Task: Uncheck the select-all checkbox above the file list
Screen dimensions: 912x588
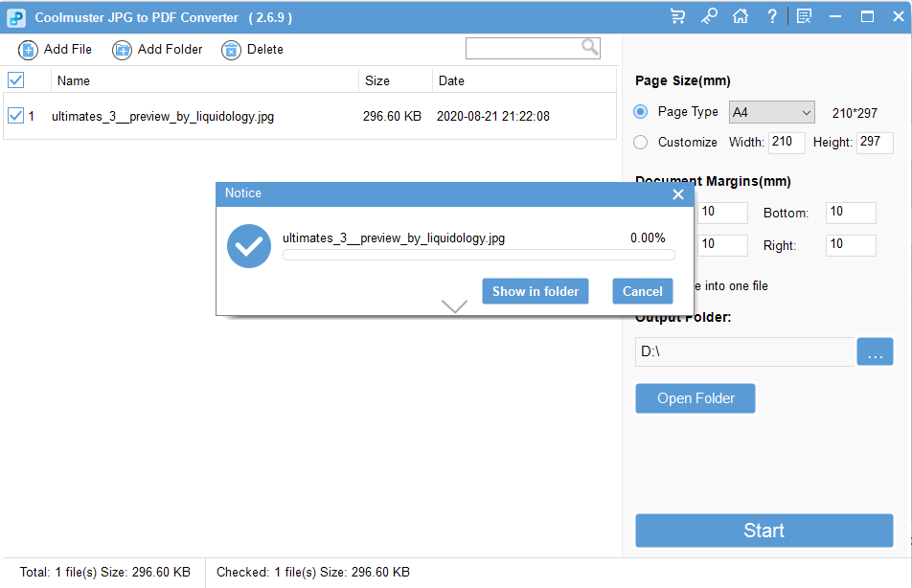Action: [x=14, y=80]
